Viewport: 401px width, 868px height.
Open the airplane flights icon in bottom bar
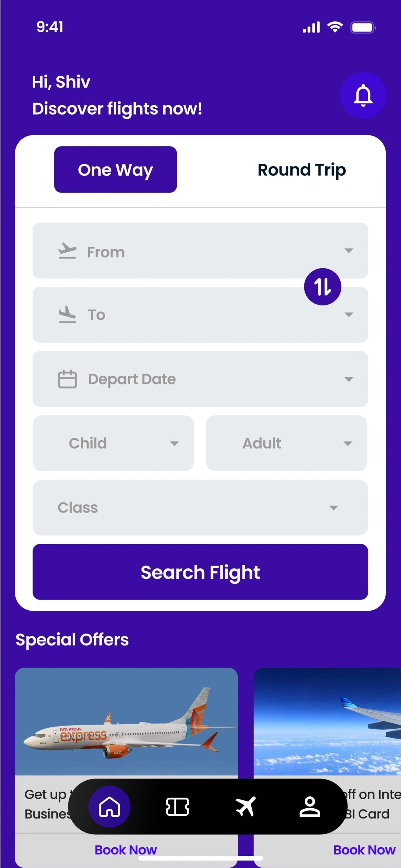(245, 806)
